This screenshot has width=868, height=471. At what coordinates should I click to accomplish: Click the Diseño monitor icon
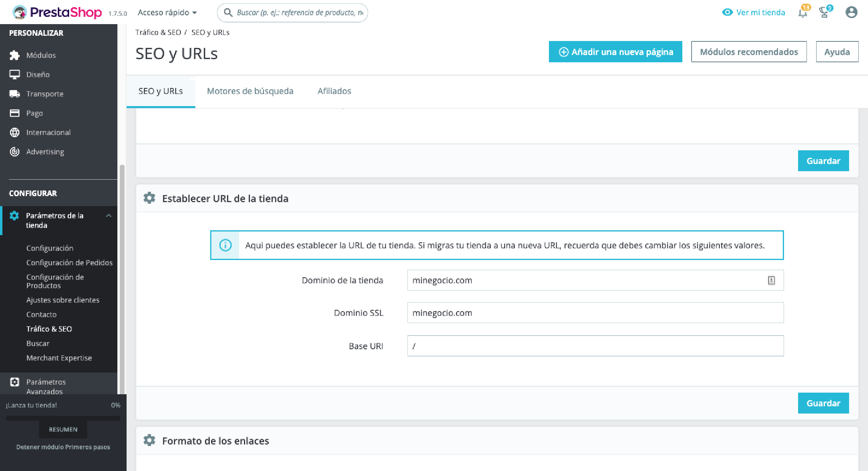click(x=14, y=74)
